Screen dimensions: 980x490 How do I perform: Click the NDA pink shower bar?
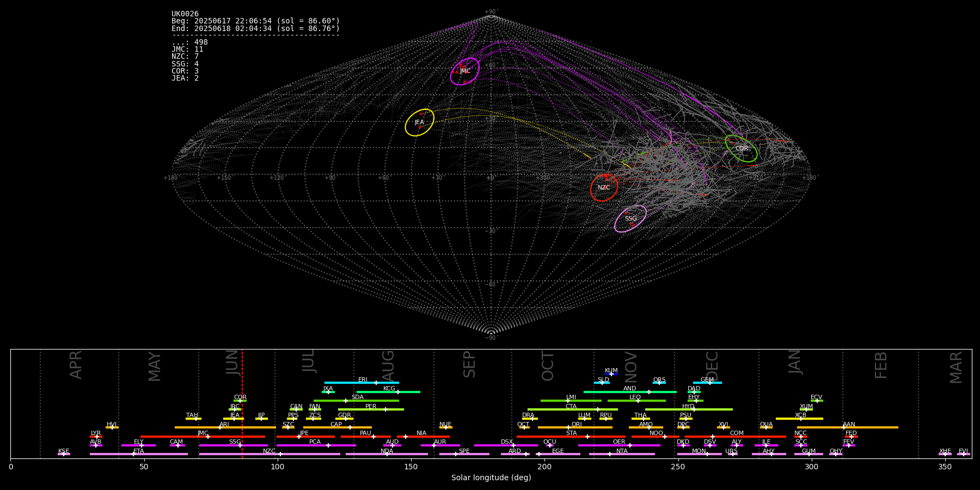387,454
